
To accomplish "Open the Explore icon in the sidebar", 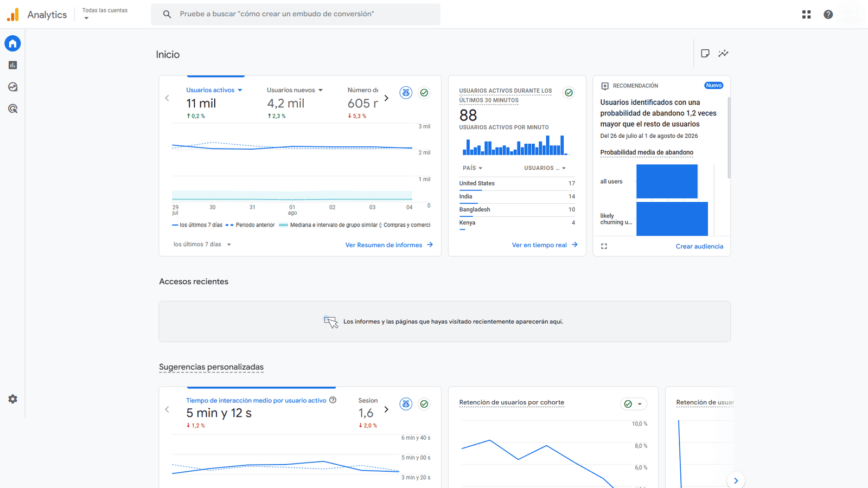I will (x=13, y=87).
